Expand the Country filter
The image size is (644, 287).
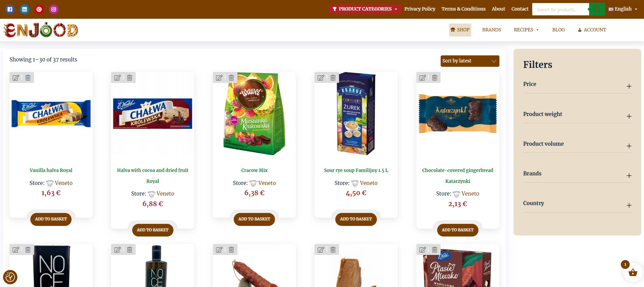[577, 204]
